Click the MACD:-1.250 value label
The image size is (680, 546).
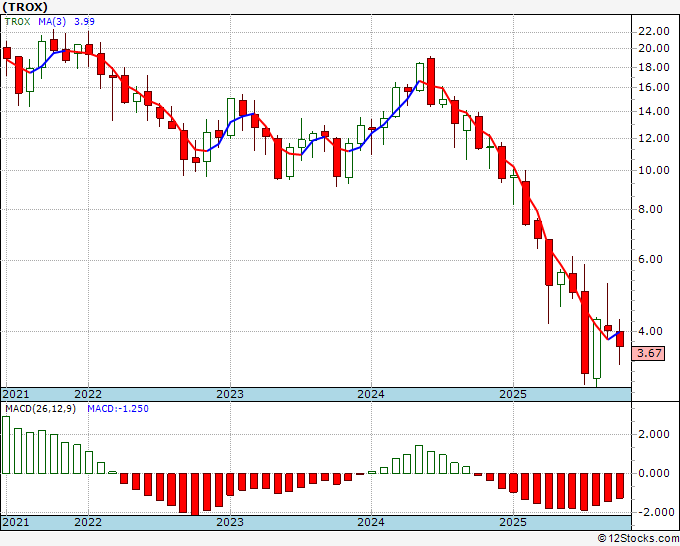pyautogui.click(x=118, y=409)
